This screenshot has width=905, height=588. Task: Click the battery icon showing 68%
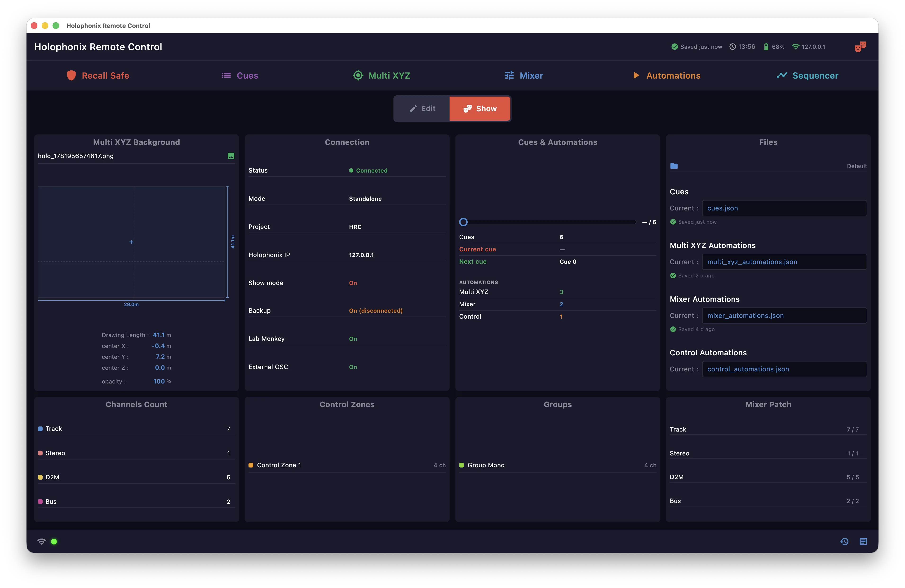(x=766, y=47)
